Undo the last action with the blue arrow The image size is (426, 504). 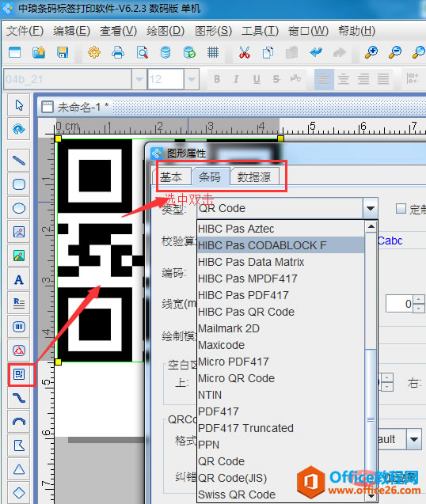[316, 52]
